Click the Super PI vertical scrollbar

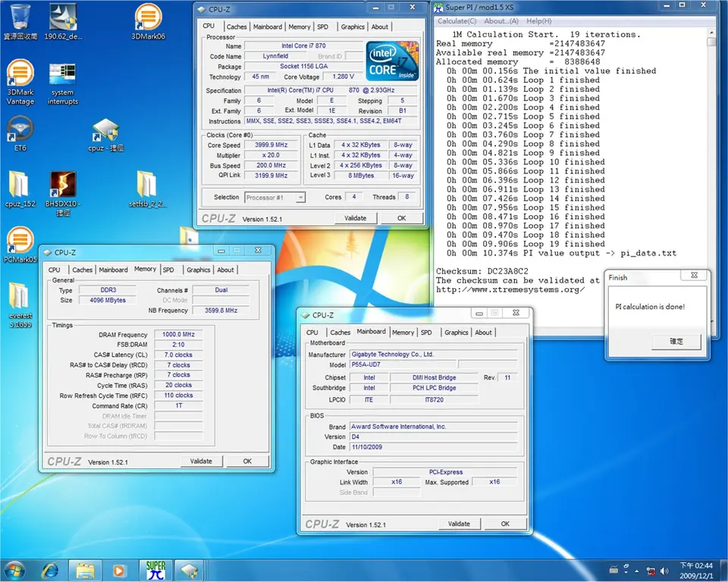pyautogui.click(x=711, y=152)
